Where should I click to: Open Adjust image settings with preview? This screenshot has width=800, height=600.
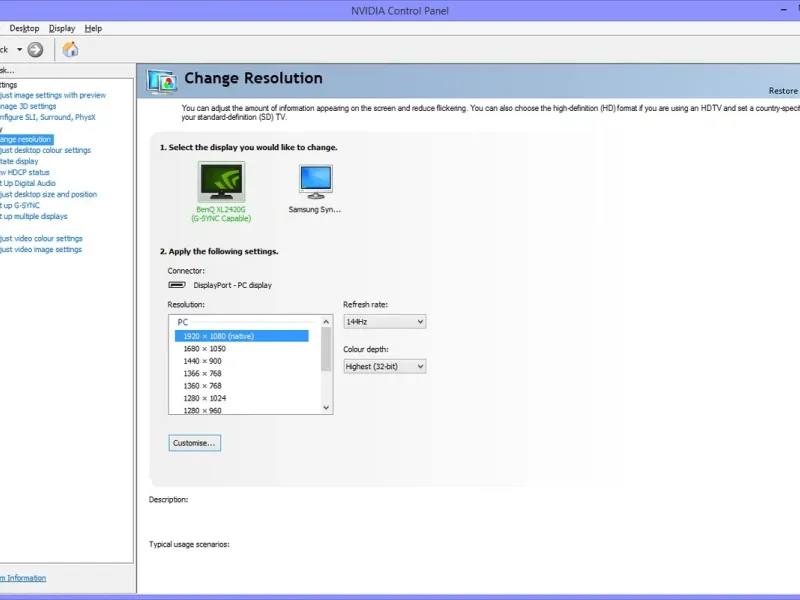point(53,95)
